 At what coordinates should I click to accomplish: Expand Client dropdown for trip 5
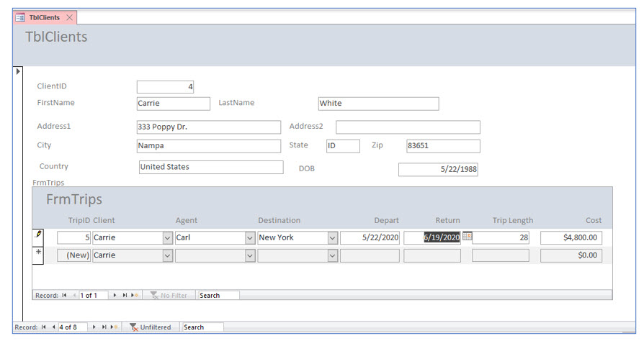(x=168, y=238)
